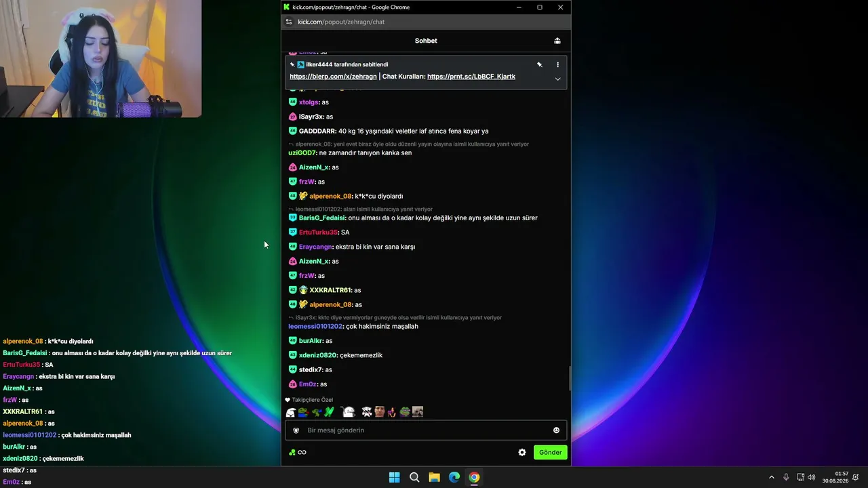The height and width of the screenshot is (488, 868).
Task: Open Microsoft Edge from taskbar
Action: coord(454,477)
